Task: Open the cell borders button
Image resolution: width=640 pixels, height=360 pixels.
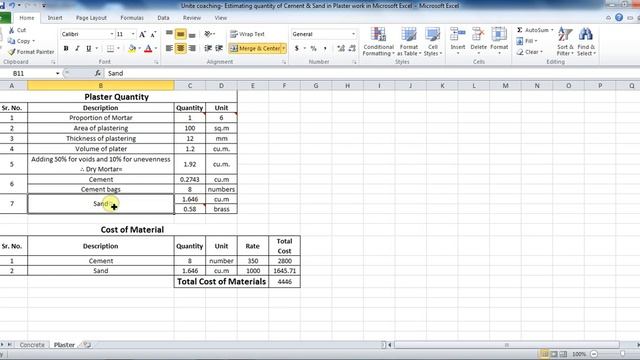Action: pos(110,49)
